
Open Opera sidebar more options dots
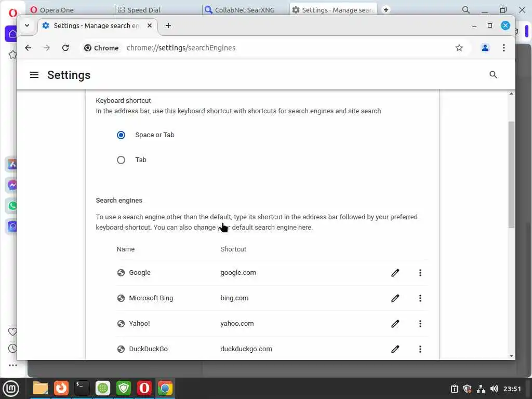click(12, 365)
